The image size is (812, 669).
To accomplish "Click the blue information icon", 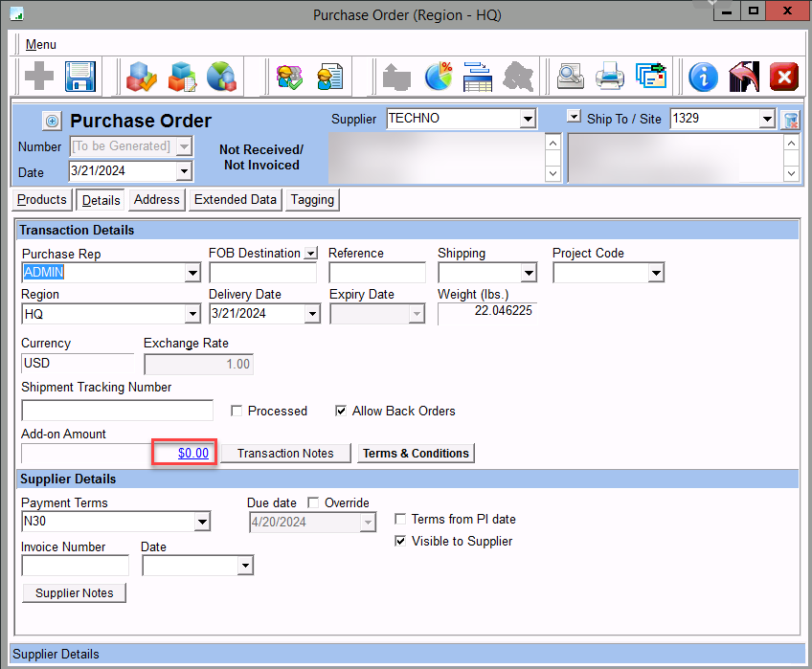I will pyautogui.click(x=704, y=77).
